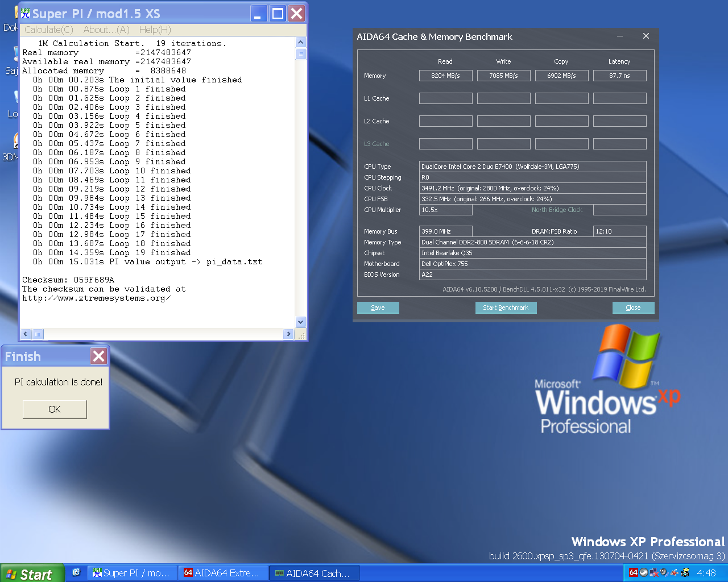Click the AIDA64 tray icon
The width and height of the screenshot is (728, 582).
tap(634, 572)
